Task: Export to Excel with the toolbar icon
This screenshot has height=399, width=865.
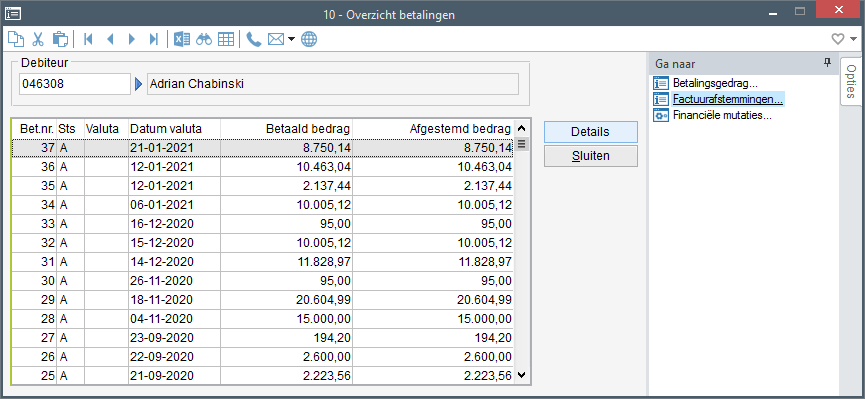Action: (182, 39)
